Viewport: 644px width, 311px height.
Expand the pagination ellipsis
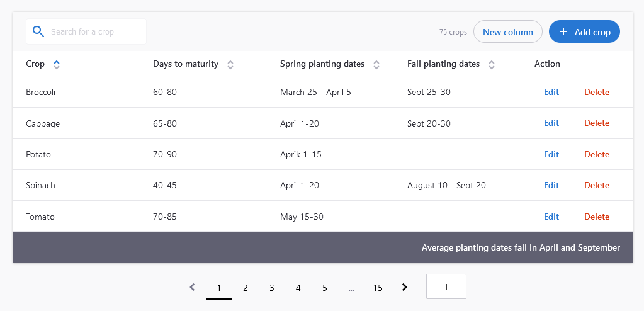click(351, 288)
